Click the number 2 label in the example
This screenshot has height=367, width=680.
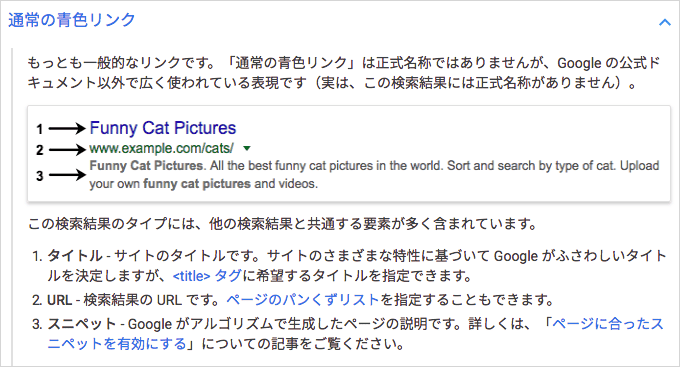coord(39,150)
